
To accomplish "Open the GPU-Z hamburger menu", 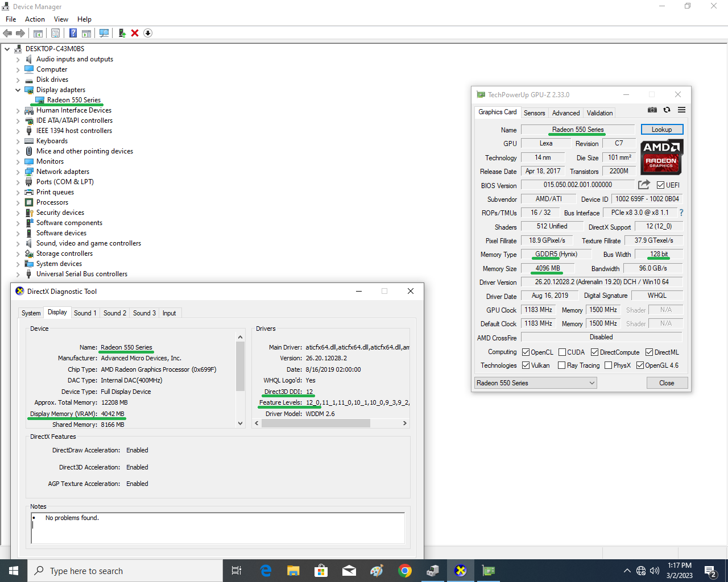I will (x=681, y=110).
